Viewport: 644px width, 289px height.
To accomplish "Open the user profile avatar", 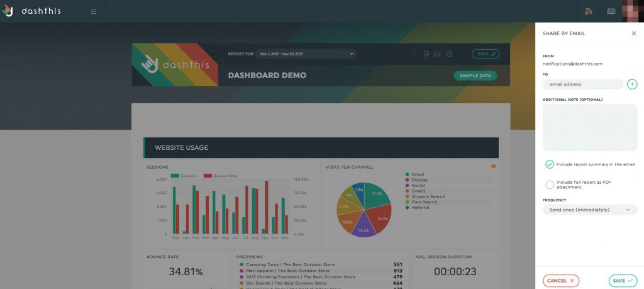I will [633, 11].
